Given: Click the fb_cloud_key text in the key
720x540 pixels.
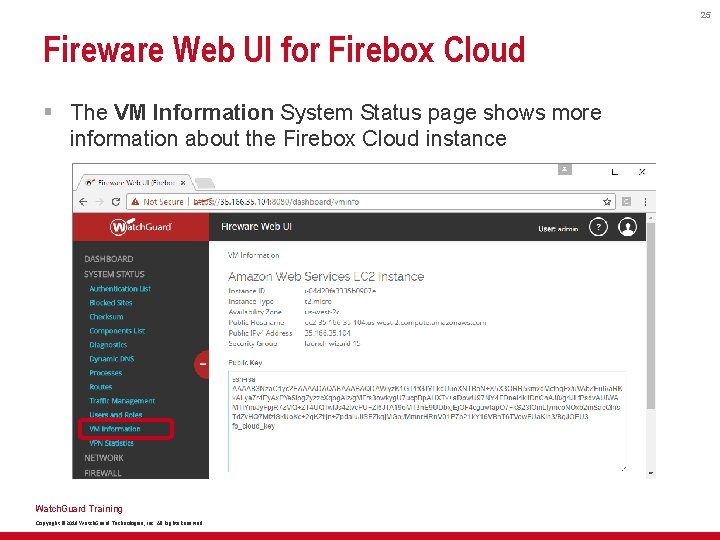Looking at the screenshot, I should [253, 426].
